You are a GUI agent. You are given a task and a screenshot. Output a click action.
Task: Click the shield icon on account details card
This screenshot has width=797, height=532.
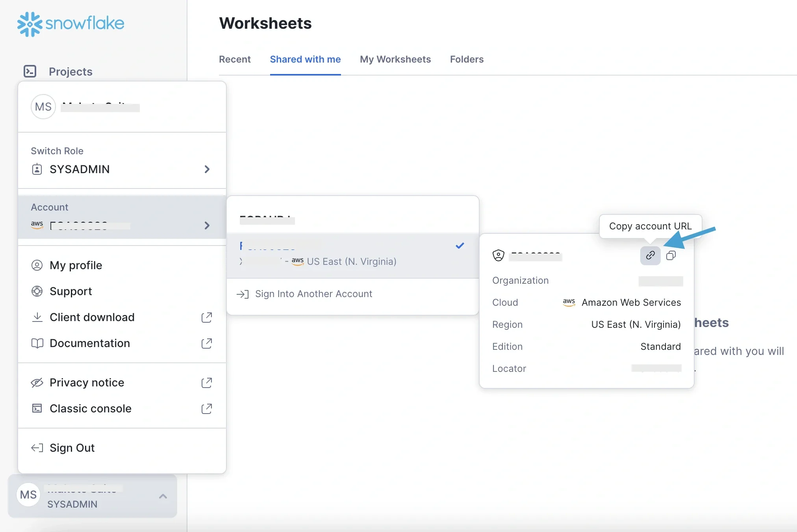click(499, 255)
